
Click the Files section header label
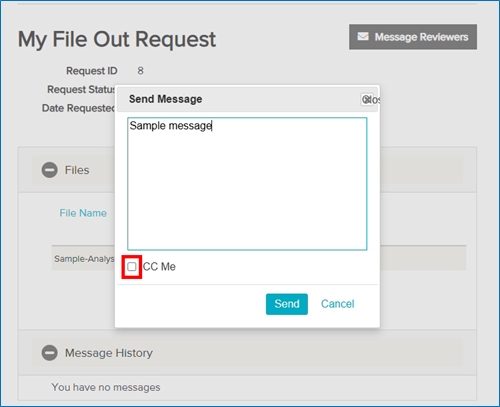click(x=77, y=170)
